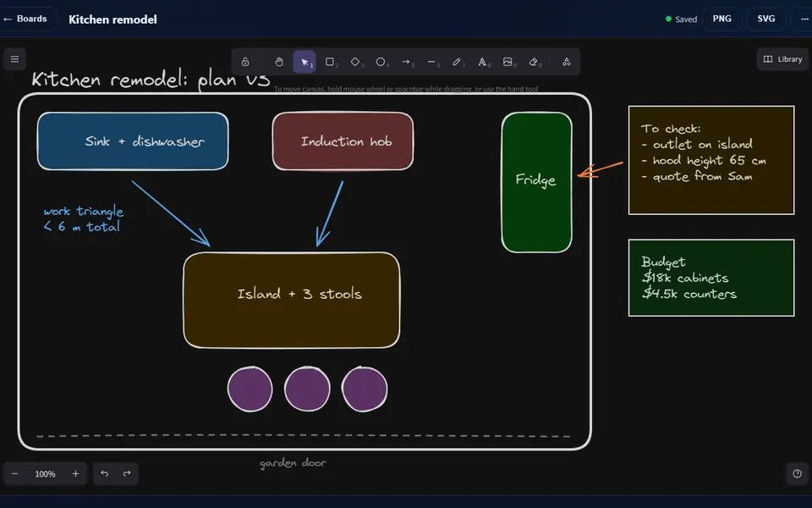The image size is (812, 508).
Task: Click the "Kitchen remodel: plan vs" canvas heading
Action: tap(151, 80)
